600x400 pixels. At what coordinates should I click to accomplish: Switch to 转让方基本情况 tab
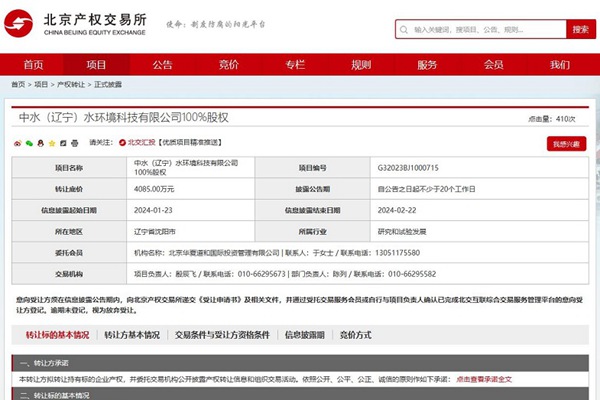[129, 334]
